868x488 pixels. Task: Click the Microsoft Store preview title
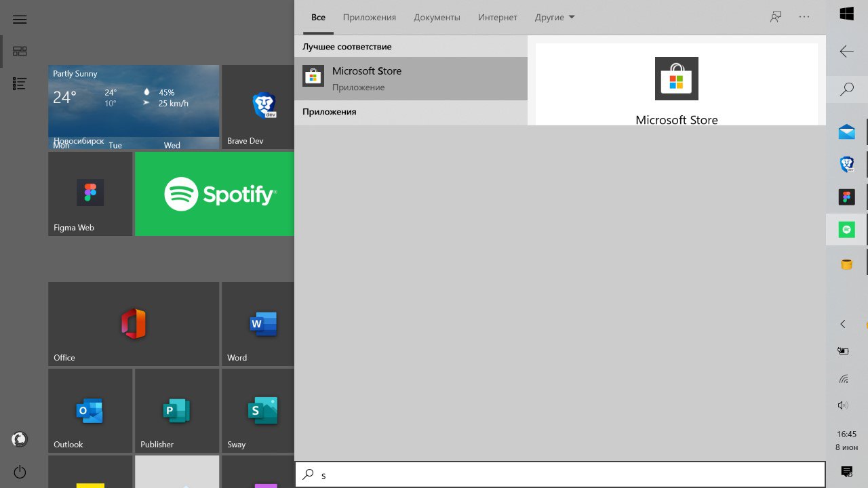(677, 120)
